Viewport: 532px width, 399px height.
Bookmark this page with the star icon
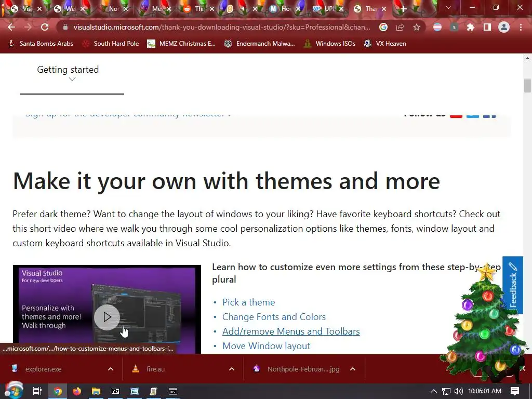(x=417, y=27)
